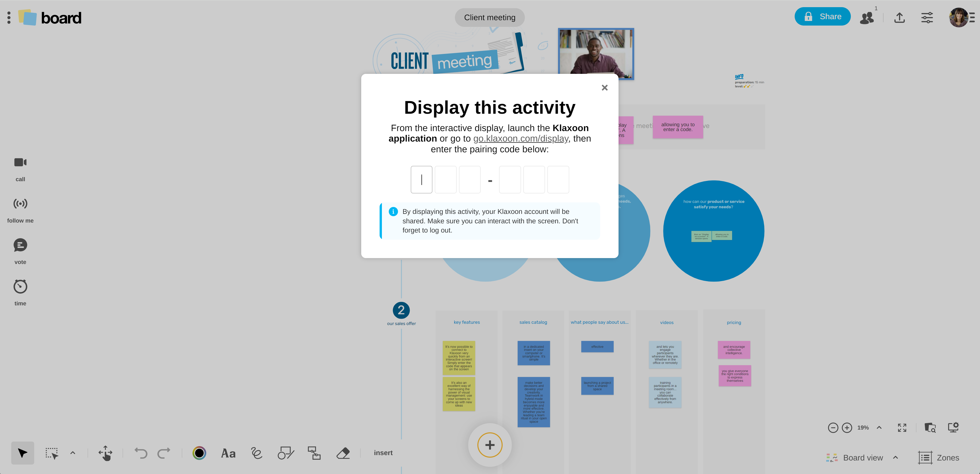This screenshot has width=980, height=474.
Task: Select the freehand drawing tool
Action: click(257, 453)
